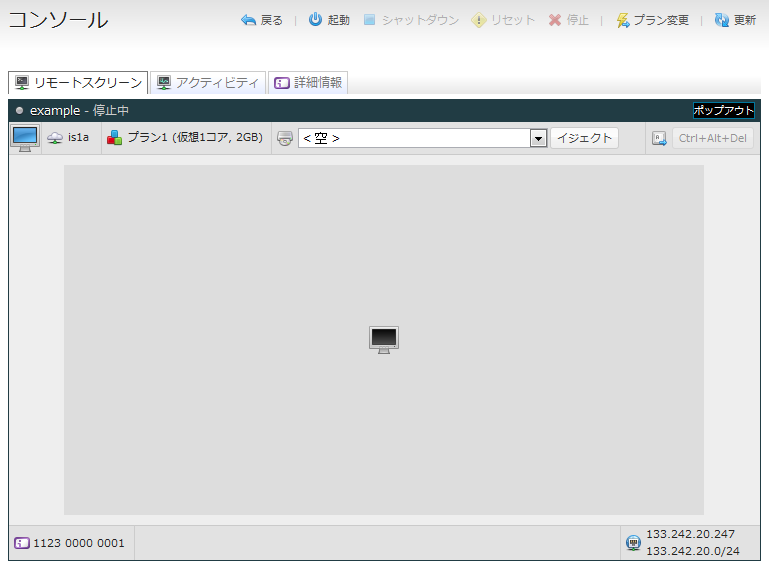Click the プラン変更 lightning icon
This screenshot has width=769, height=569.
pyautogui.click(x=623, y=20)
